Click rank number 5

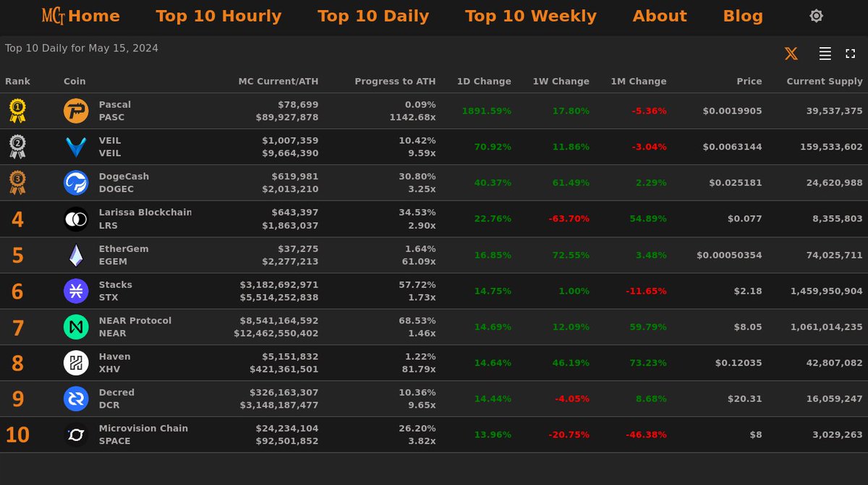click(17, 256)
